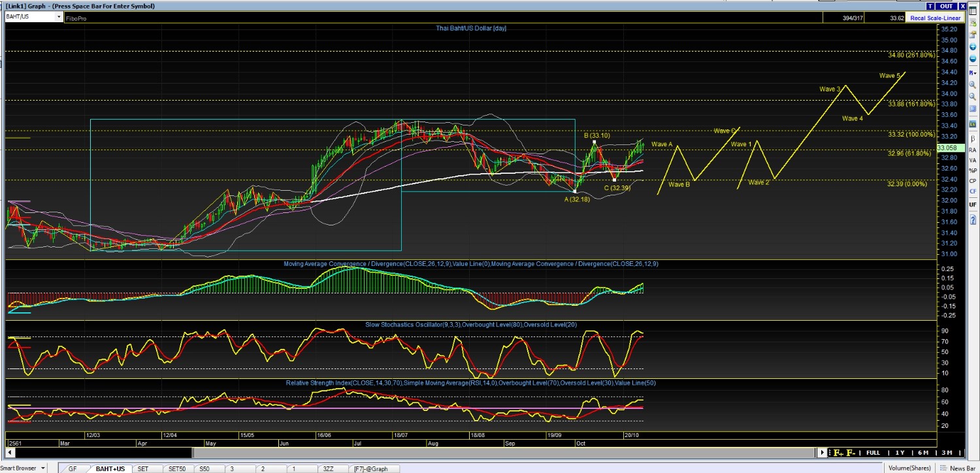Image resolution: width=980 pixels, height=473 pixels.
Task: Click the blue plus circle icon
Action: 973,40
